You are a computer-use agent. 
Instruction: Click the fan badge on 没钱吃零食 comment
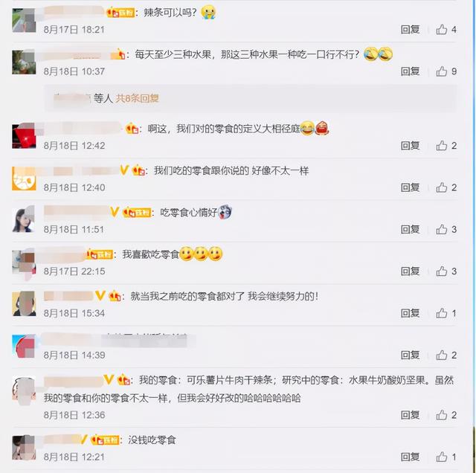click(105, 440)
